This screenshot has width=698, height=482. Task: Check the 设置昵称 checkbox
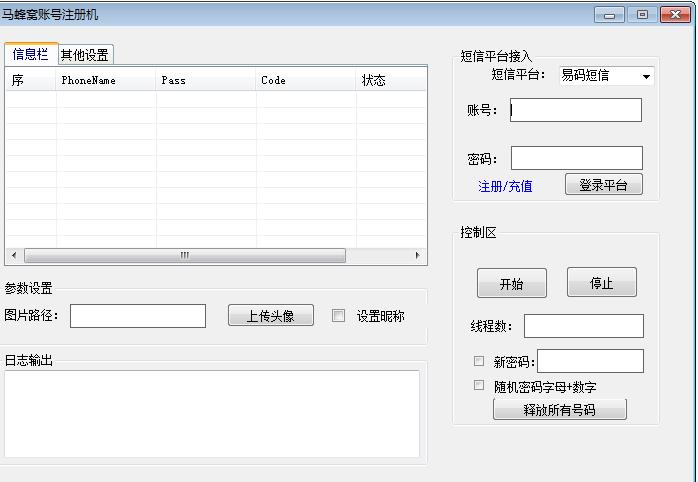pos(338,315)
